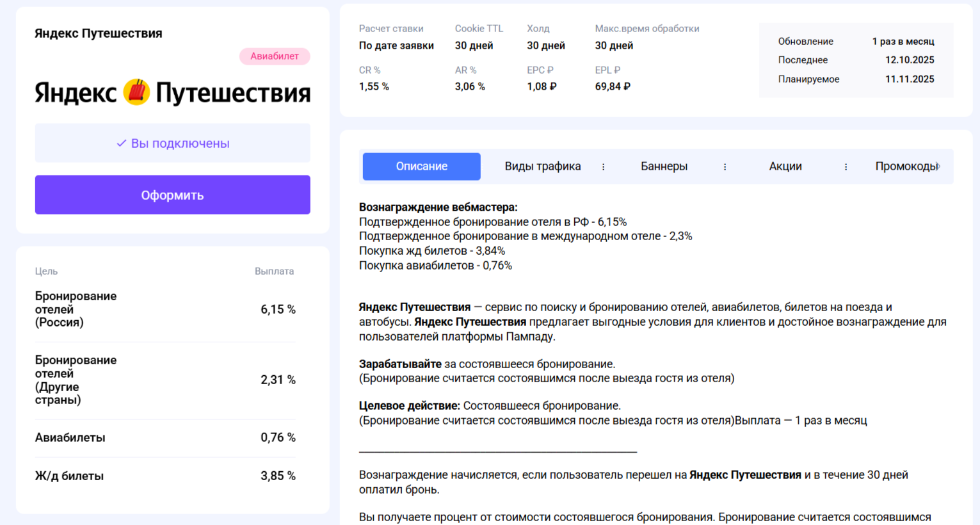Open the Промокоды tab
This screenshot has width=980, height=525.
tap(906, 166)
